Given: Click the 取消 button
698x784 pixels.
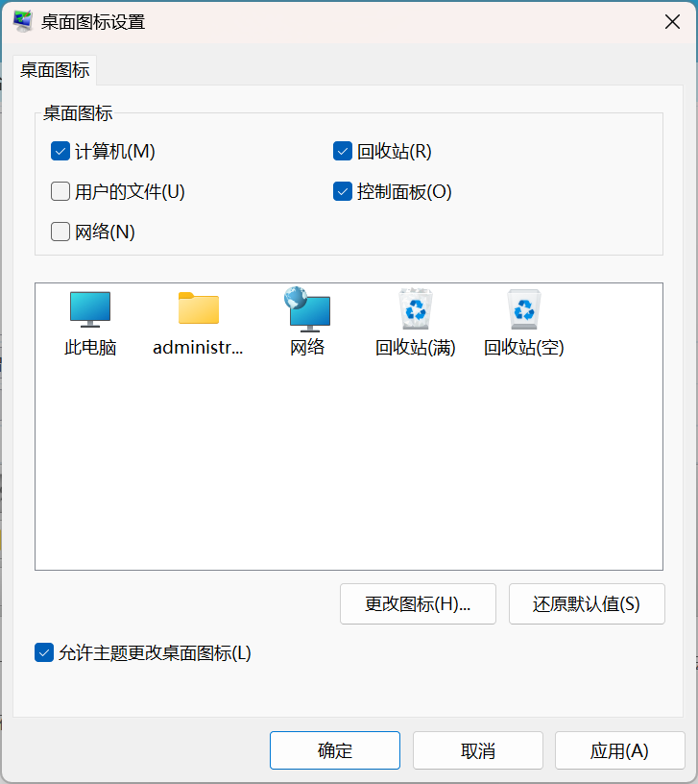Looking at the screenshot, I should tap(477, 750).
